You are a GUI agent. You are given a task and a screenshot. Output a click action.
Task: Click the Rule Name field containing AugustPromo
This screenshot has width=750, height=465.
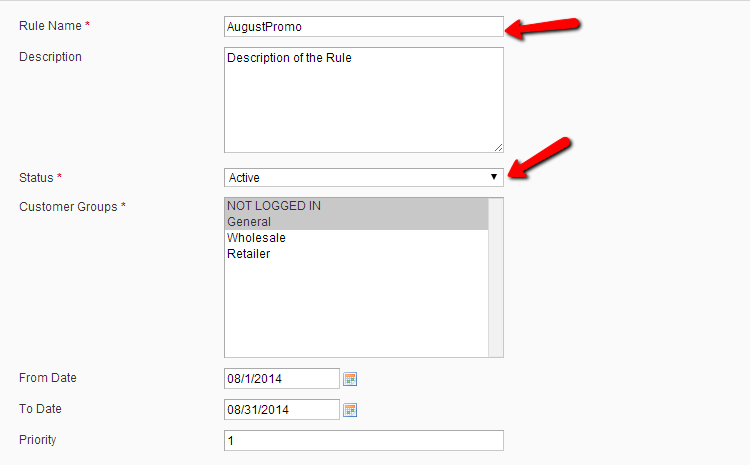(x=363, y=27)
